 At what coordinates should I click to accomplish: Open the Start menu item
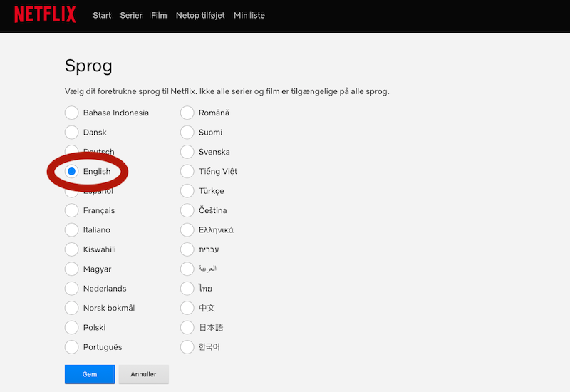(x=102, y=15)
